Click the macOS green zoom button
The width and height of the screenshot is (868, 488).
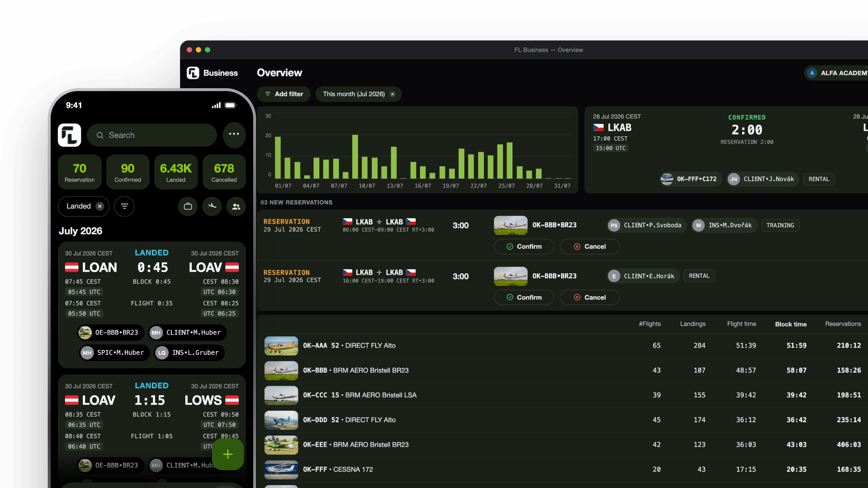click(208, 50)
